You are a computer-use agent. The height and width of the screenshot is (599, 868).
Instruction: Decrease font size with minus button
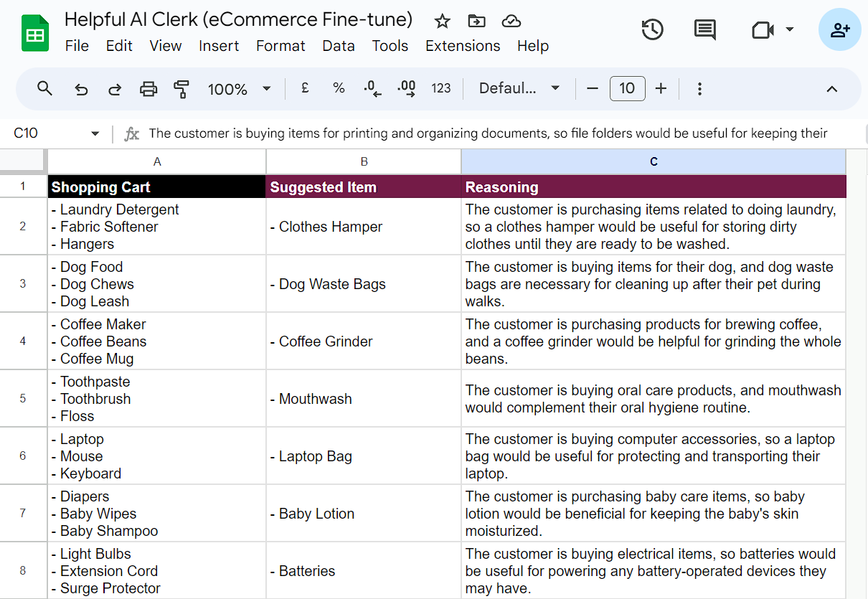(593, 88)
